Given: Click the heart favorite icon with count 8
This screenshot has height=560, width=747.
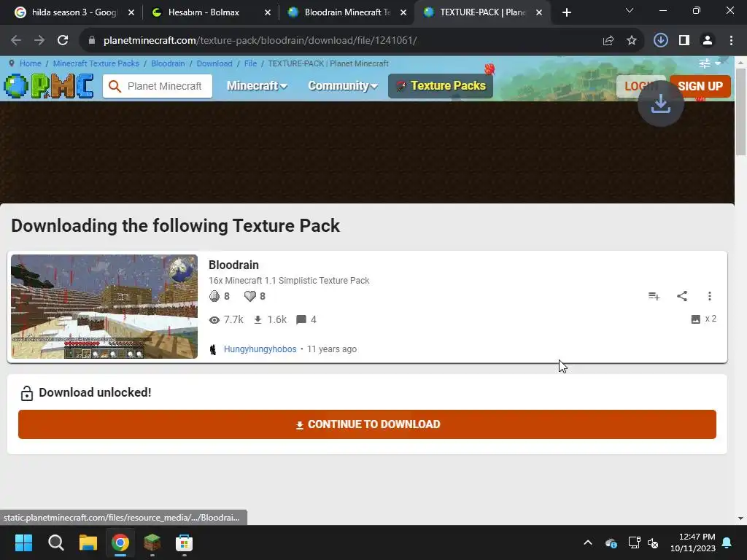Looking at the screenshot, I should [x=250, y=296].
